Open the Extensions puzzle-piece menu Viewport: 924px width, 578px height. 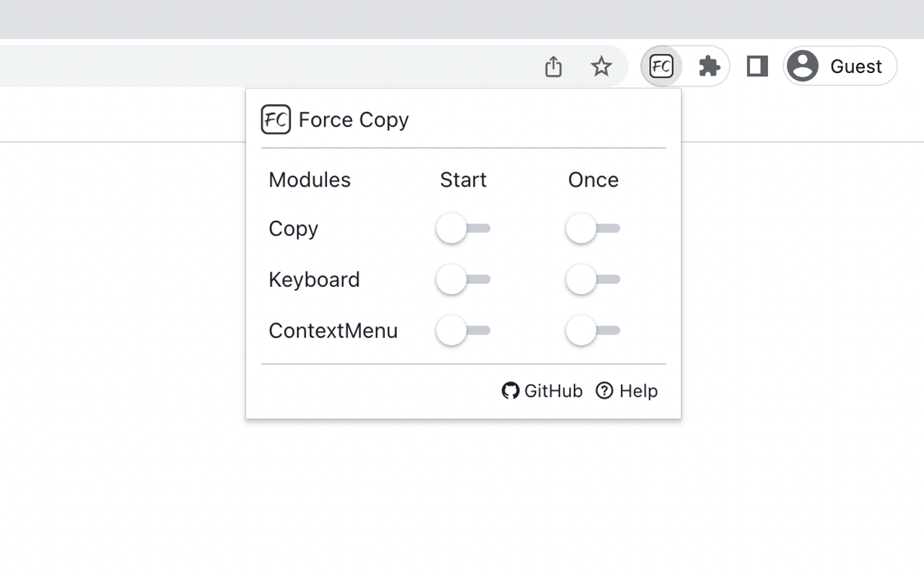point(709,66)
